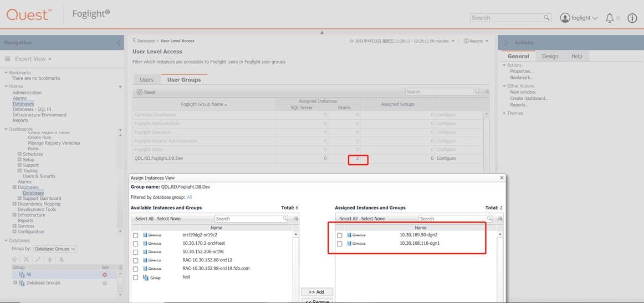Click the Databases breadcrumb link
Image resolution: width=644 pixels, height=303 pixels.
(x=146, y=41)
